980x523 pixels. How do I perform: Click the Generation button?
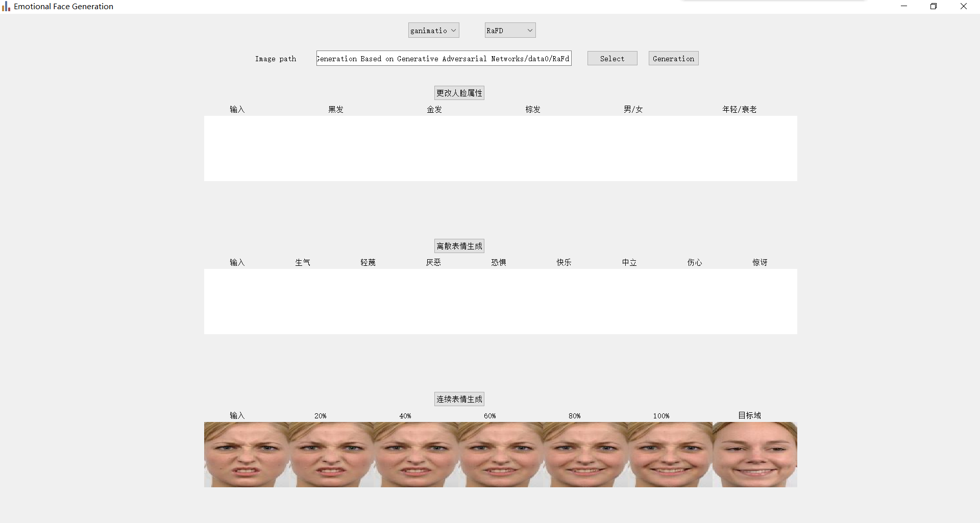coord(673,58)
